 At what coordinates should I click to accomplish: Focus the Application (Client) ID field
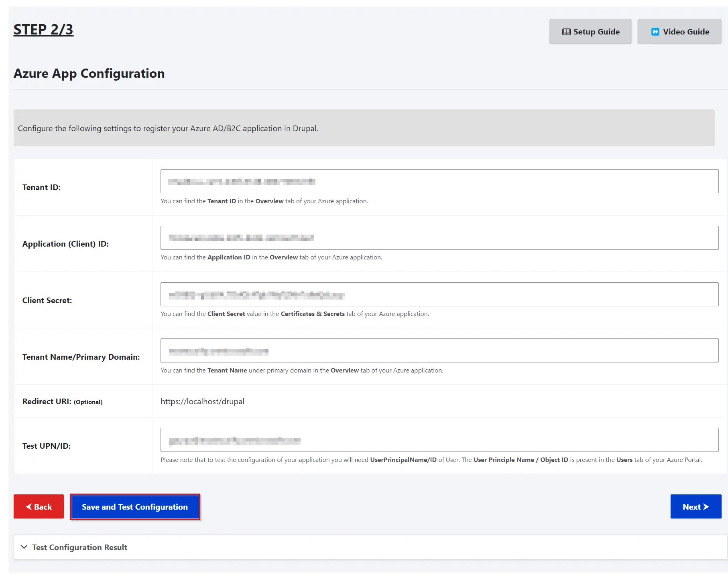(439, 238)
